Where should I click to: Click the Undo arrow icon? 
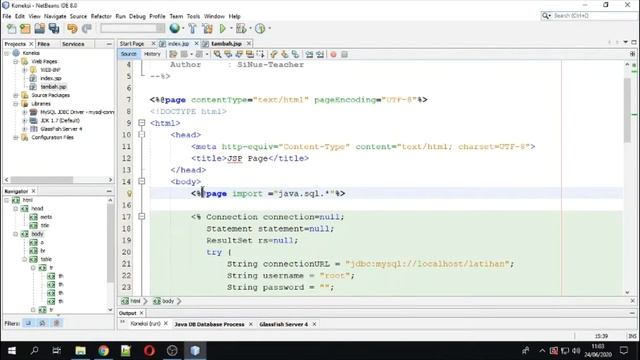pos(72,29)
